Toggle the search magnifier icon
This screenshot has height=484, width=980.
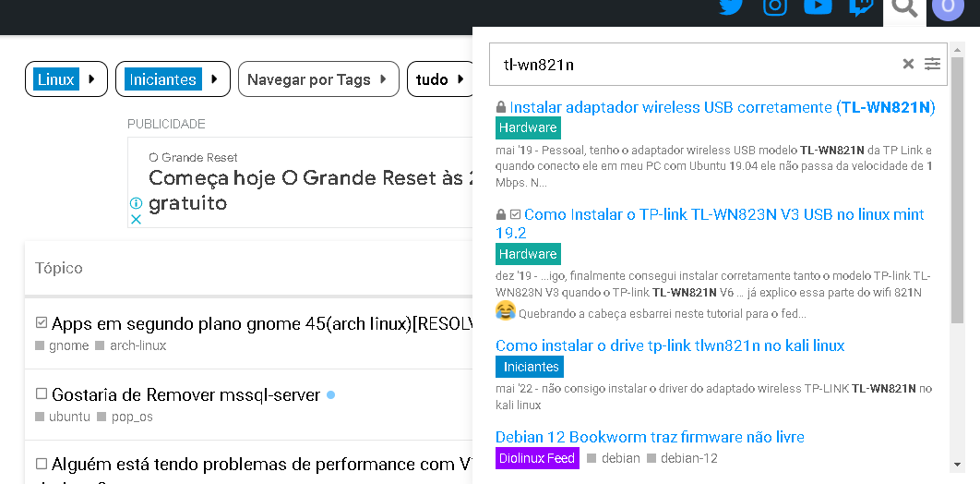point(903,7)
